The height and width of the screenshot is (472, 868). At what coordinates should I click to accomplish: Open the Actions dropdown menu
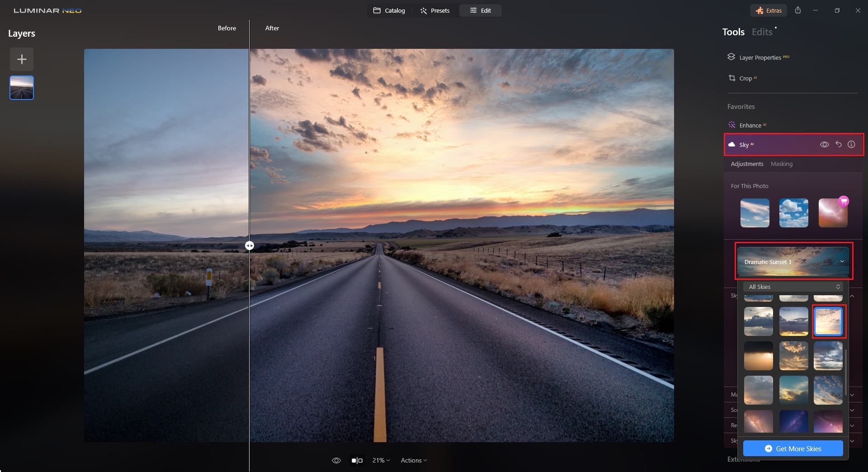[x=414, y=460]
